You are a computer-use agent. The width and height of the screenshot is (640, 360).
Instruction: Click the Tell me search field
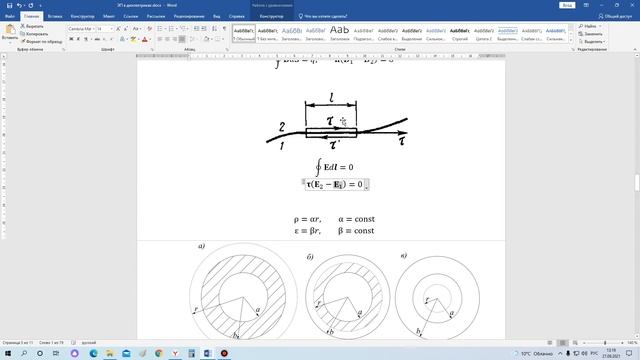pyautogui.click(x=323, y=16)
